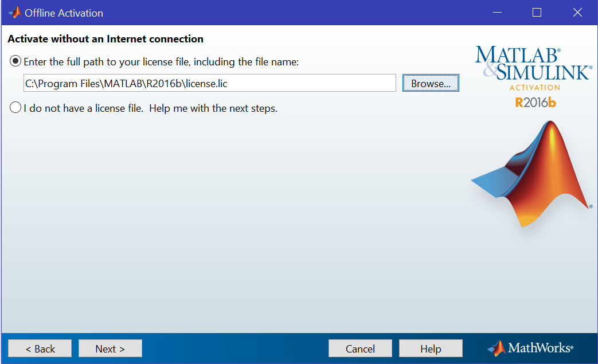This screenshot has height=364, width=598.
Task: Minimize the Offline Activation window
Action: click(x=497, y=13)
